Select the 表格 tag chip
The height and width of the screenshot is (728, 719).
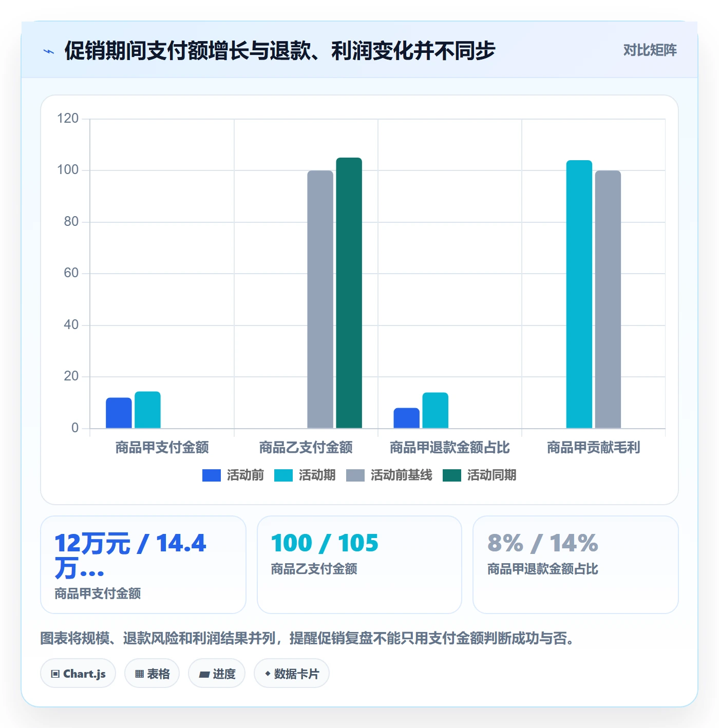pyautogui.click(x=152, y=674)
